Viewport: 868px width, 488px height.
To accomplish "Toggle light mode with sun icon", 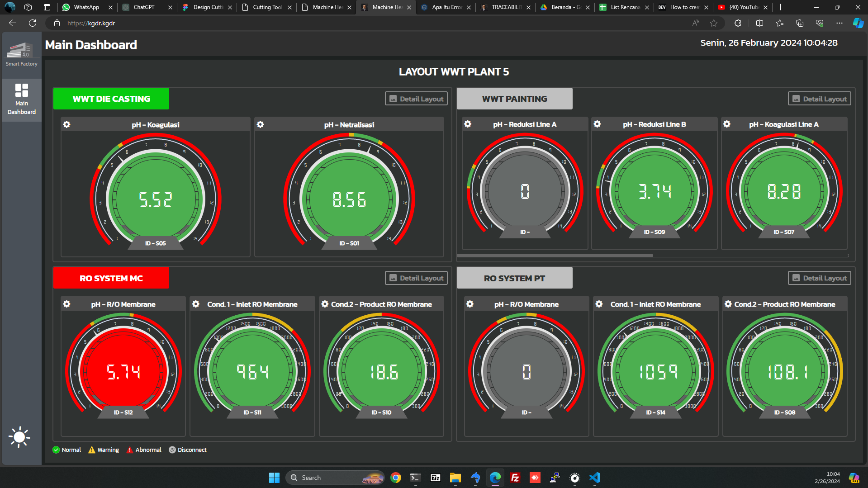I will [19, 437].
